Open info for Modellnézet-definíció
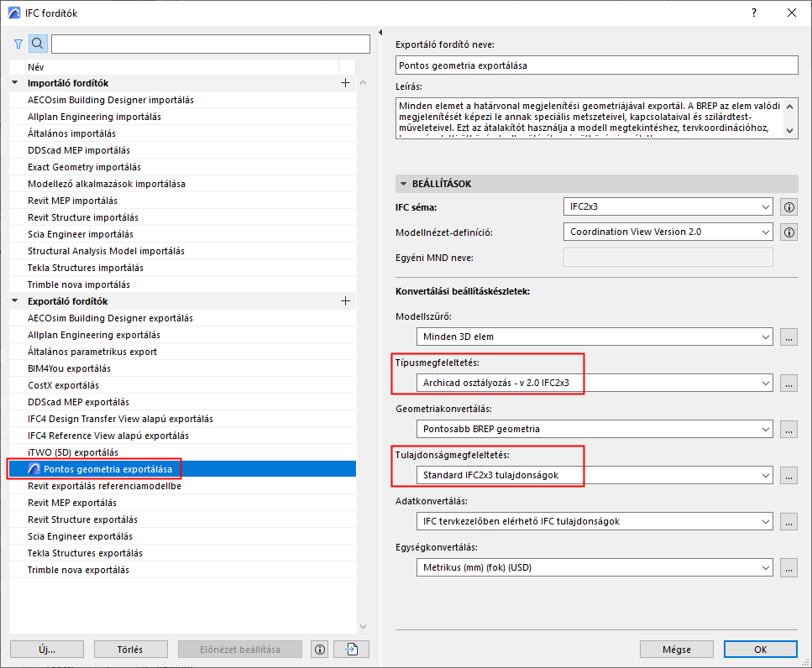Image resolution: width=812 pixels, height=668 pixels. pos(788,232)
